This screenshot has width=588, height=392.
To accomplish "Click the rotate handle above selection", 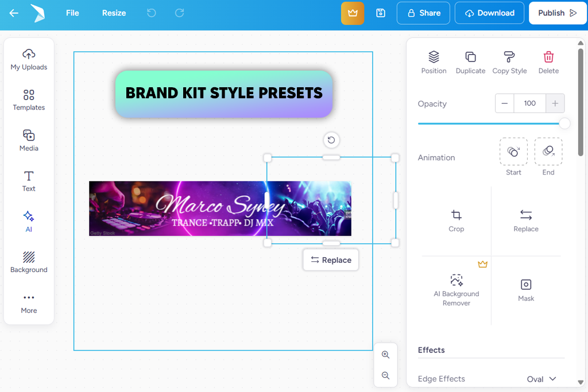I will tap(331, 140).
